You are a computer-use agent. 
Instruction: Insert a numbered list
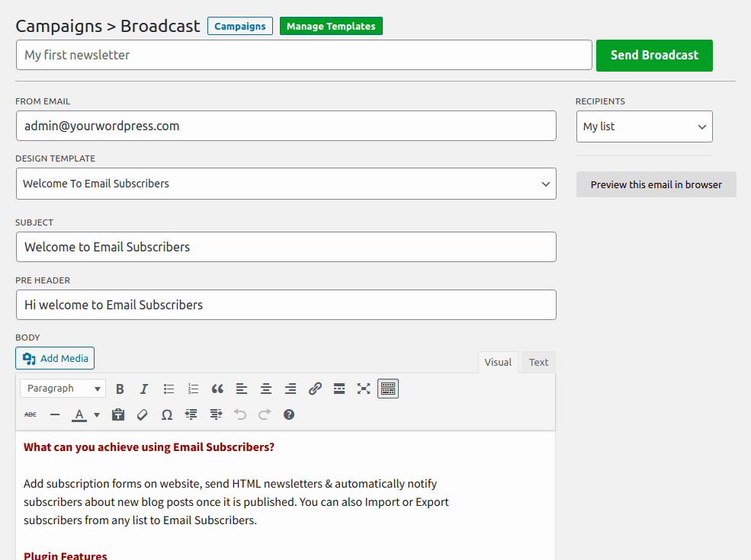(193, 389)
